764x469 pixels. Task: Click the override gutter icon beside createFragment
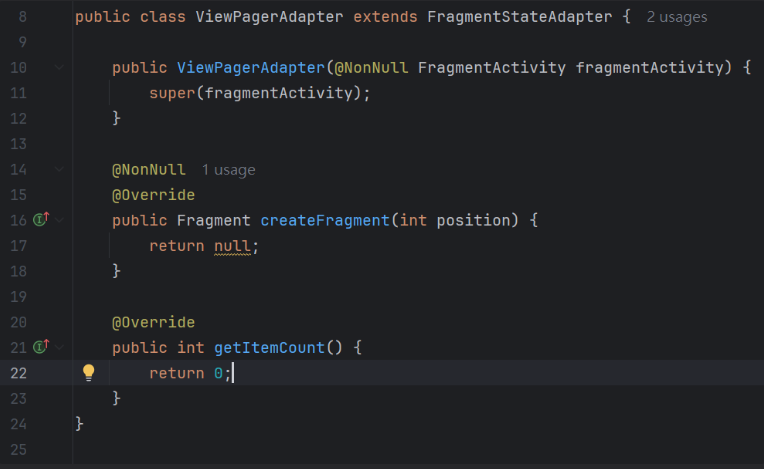(x=41, y=219)
